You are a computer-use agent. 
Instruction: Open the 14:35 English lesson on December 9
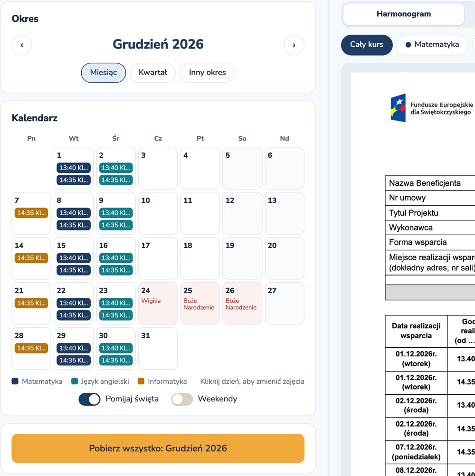(x=115, y=225)
